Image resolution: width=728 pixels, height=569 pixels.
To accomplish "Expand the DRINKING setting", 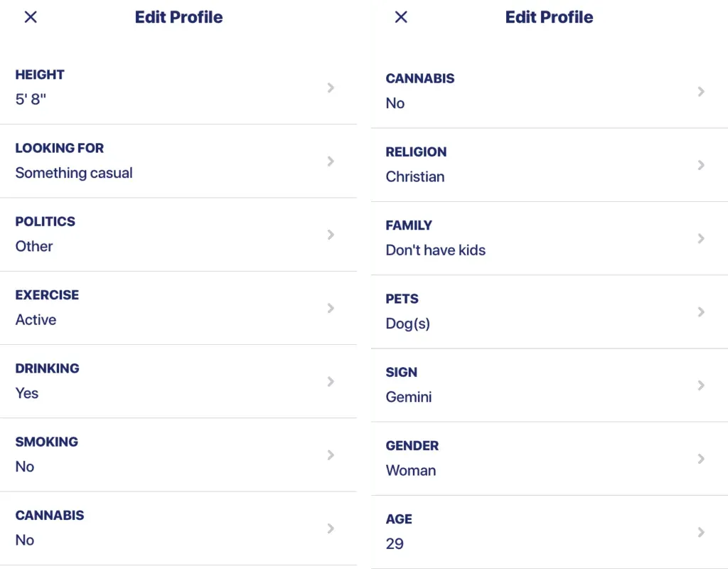I will coord(178,382).
